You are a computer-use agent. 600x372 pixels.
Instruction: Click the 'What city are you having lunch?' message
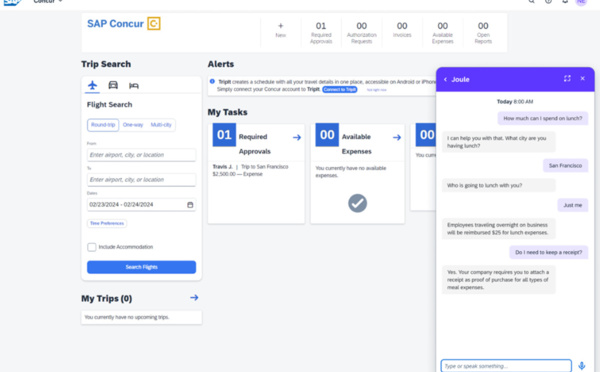(499, 142)
